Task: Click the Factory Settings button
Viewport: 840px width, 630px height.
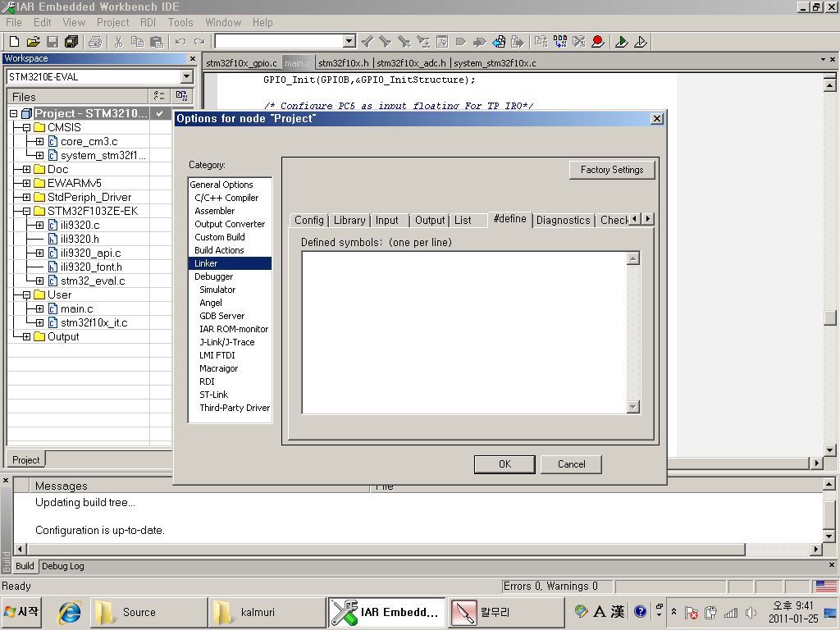Action: 612,170
